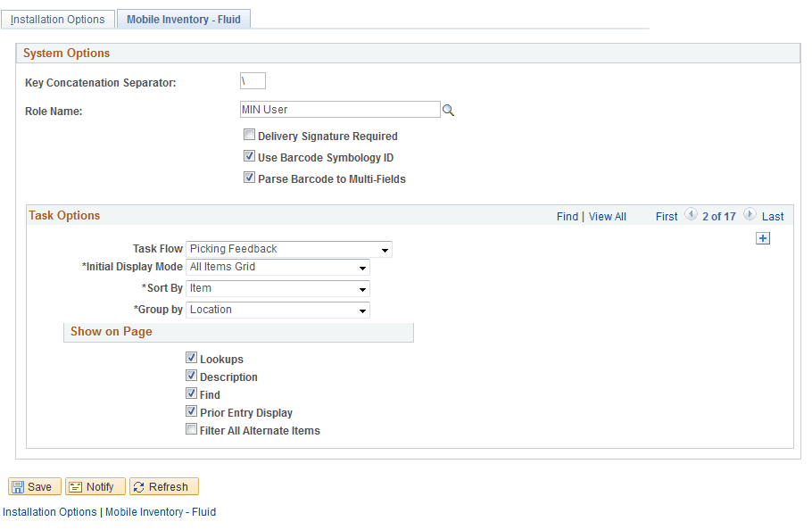Click the Add Row plus icon in Task Options
Viewport: 812px width, 530px height.
763,238
